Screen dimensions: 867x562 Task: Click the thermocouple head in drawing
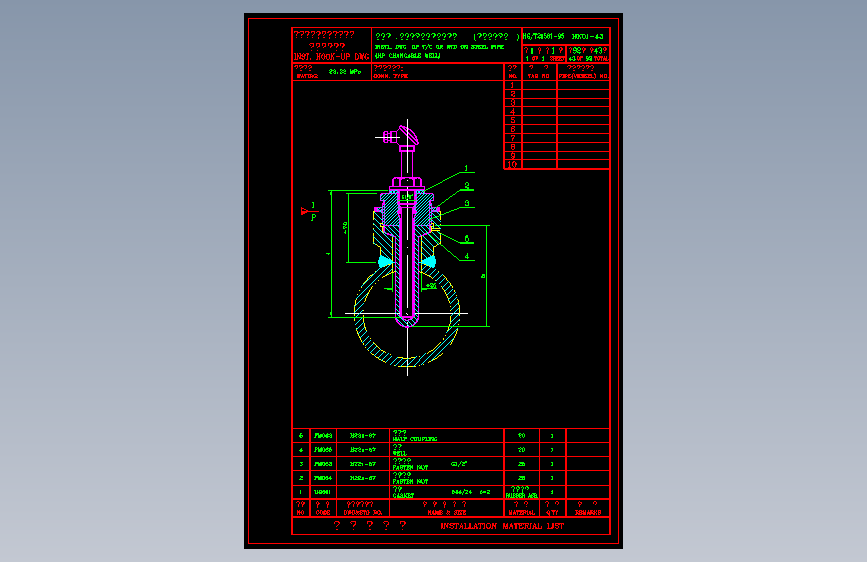point(402,137)
